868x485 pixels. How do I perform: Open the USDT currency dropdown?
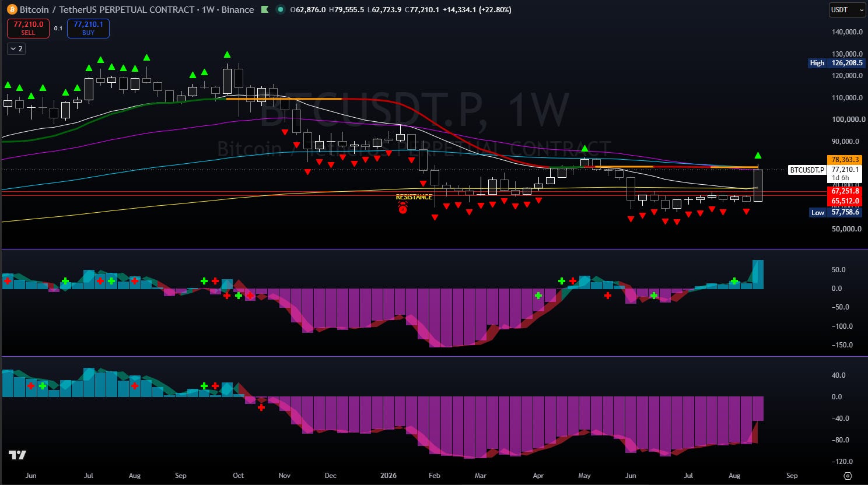[x=847, y=10]
